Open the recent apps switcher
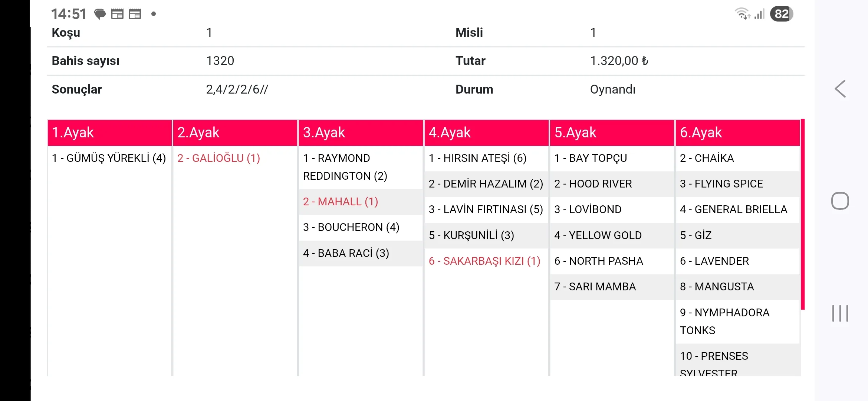The height and width of the screenshot is (401, 868). point(840,313)
